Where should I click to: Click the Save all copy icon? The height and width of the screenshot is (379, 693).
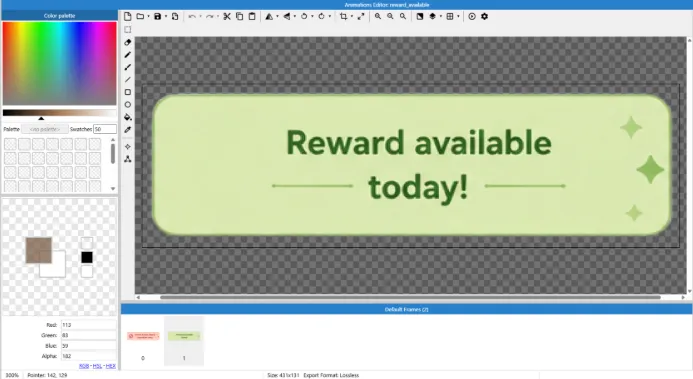175,16
